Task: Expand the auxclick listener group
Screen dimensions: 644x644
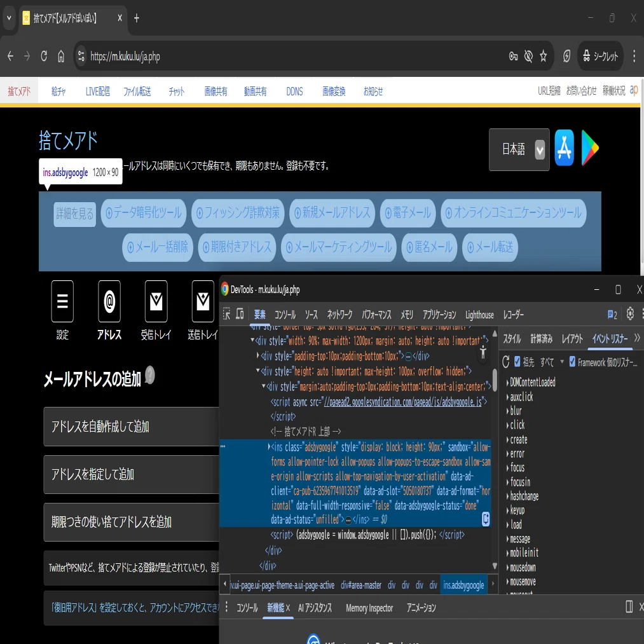Action: pyautogui.click(x=508, y=397)
